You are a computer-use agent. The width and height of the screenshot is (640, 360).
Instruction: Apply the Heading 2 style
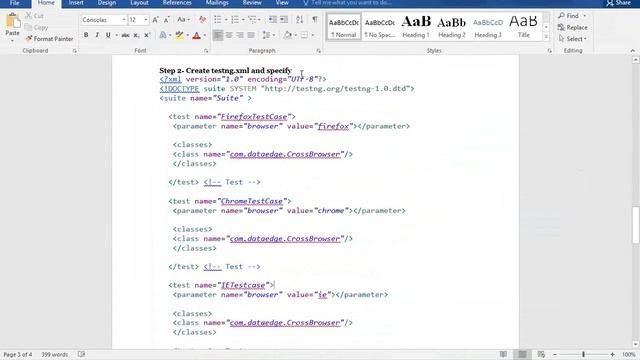point(452,27)
